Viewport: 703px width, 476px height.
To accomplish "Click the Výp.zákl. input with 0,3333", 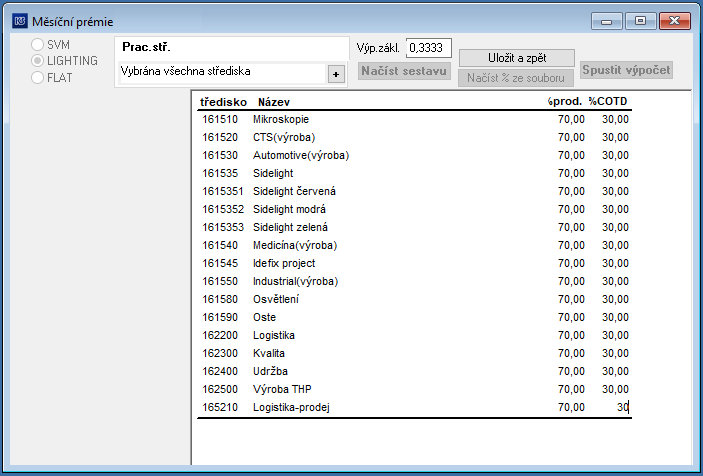I will point(429,48).
